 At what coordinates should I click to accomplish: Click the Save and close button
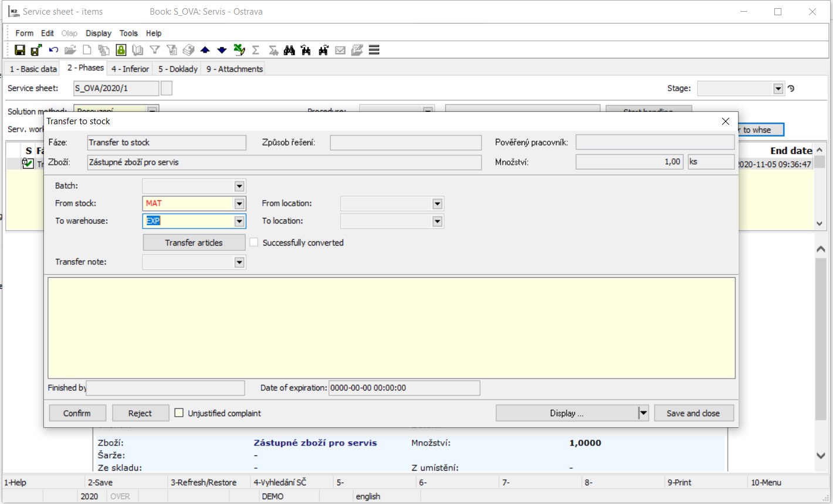[693, 413]
